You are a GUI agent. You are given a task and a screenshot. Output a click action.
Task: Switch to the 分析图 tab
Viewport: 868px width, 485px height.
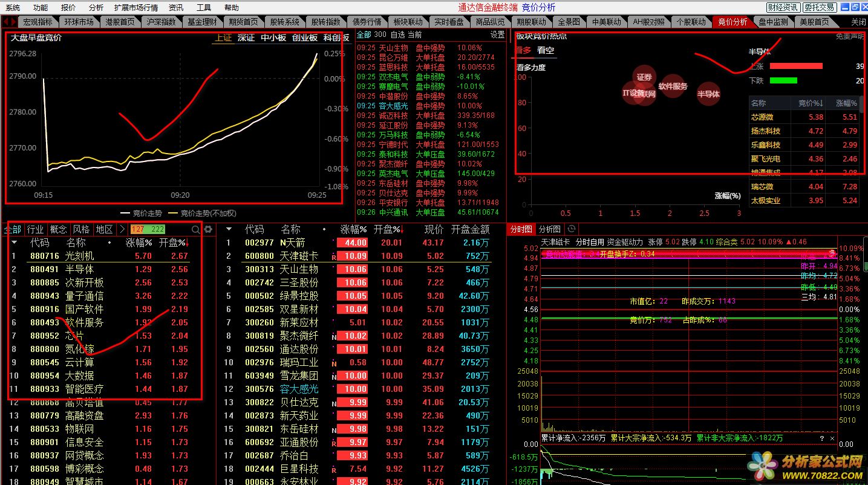coord(550,229)
